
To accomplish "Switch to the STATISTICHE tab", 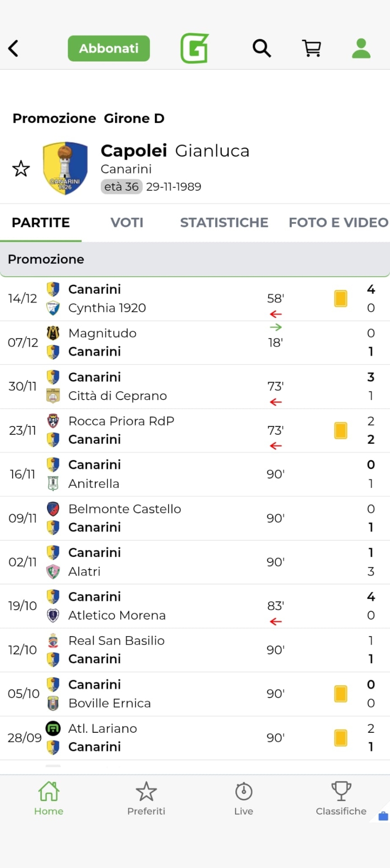I will tap(224, 222).
